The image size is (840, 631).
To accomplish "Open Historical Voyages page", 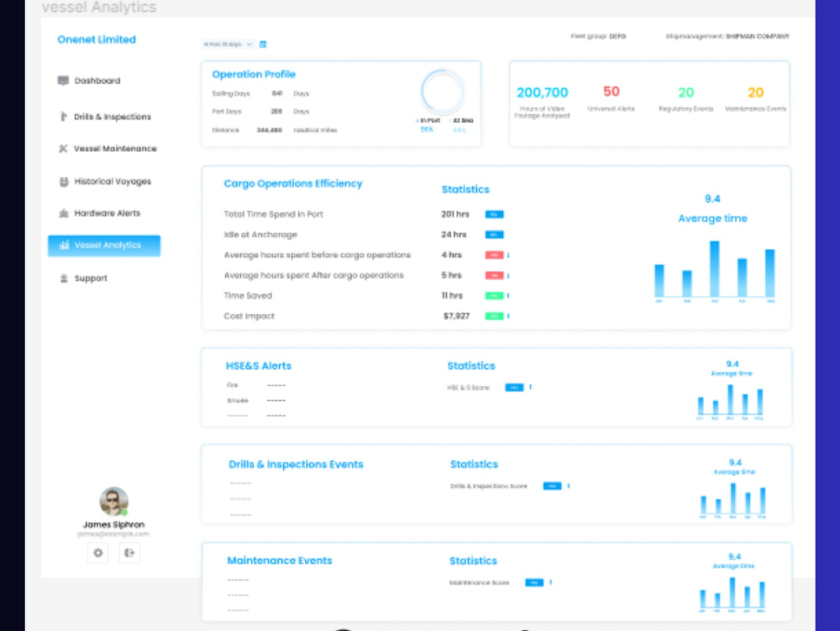I will coord(104,181).
